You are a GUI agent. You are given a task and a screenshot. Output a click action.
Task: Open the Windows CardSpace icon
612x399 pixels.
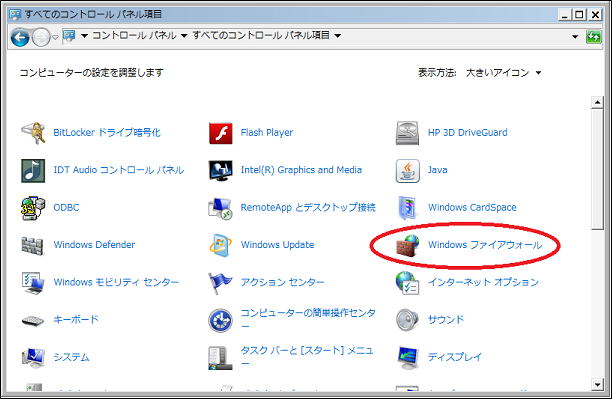tap(408, 208)
